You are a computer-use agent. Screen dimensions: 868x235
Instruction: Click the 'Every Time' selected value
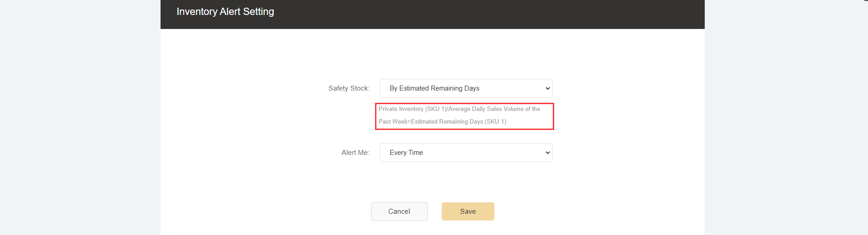tap(406, 153)
